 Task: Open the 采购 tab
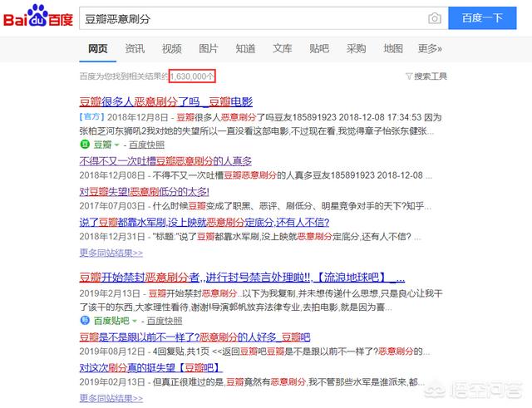[357, 49]
